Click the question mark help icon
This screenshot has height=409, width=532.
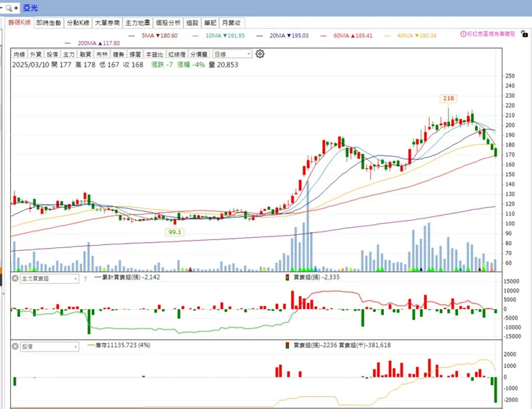[85, 279]
